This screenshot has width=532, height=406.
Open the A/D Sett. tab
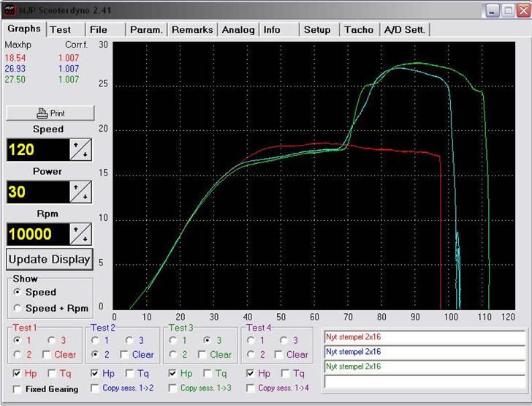pyautogui.click(x=406, y=30)
